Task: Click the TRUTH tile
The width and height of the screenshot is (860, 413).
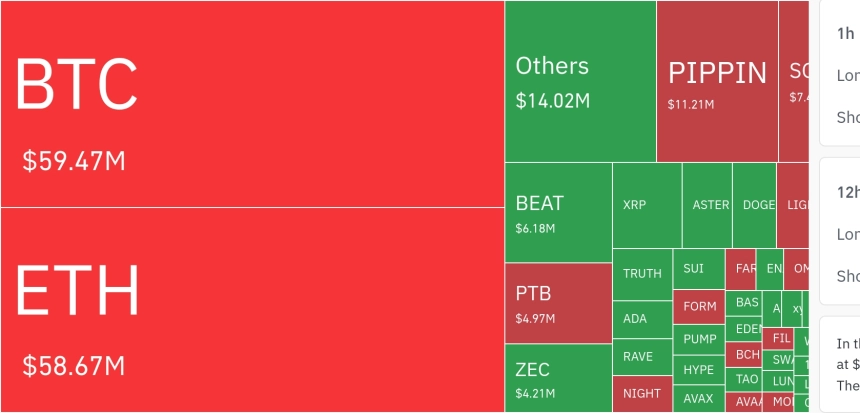Action: click(642, 274)
